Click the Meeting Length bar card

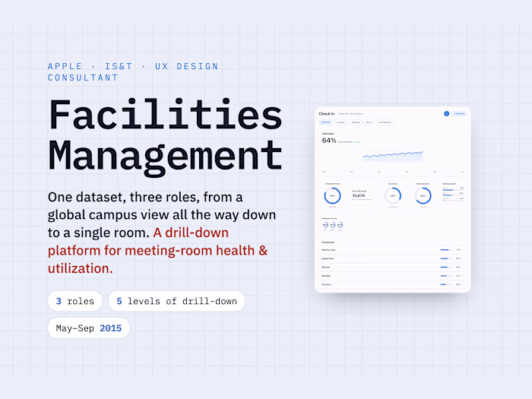(453, 196)
